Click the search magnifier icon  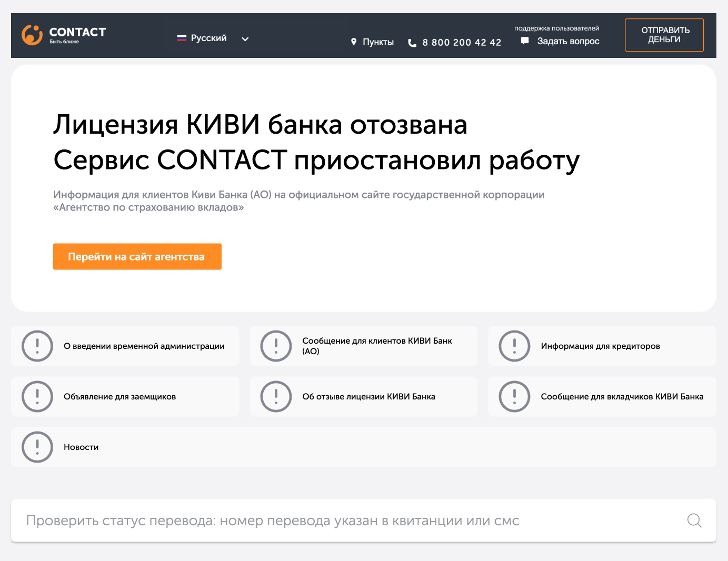pyautogui.click(x=694, y=520)
